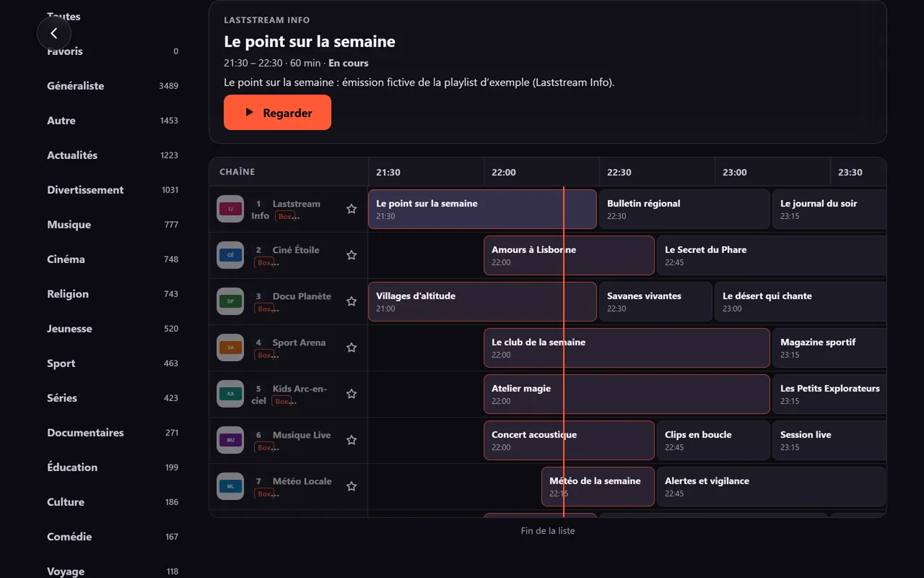924x578 pixels.
Task: Select the Séries category
Action: point(113,398)
